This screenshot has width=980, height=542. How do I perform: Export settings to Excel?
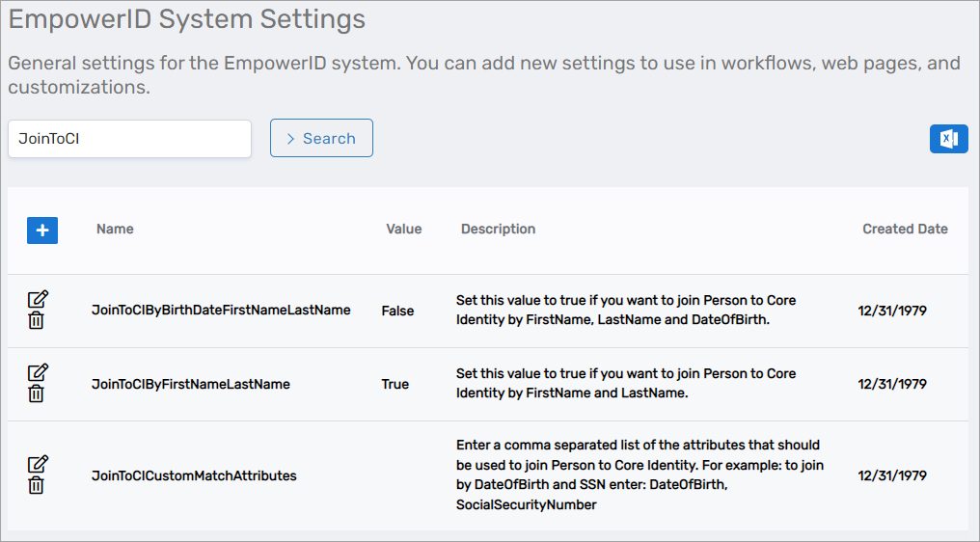click(948, 139)
